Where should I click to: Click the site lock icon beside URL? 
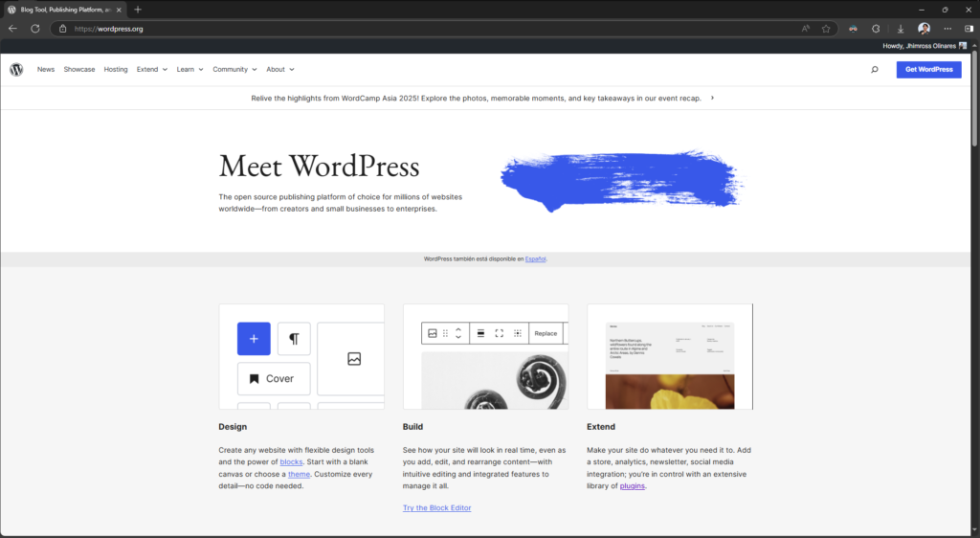pos(63,29)
